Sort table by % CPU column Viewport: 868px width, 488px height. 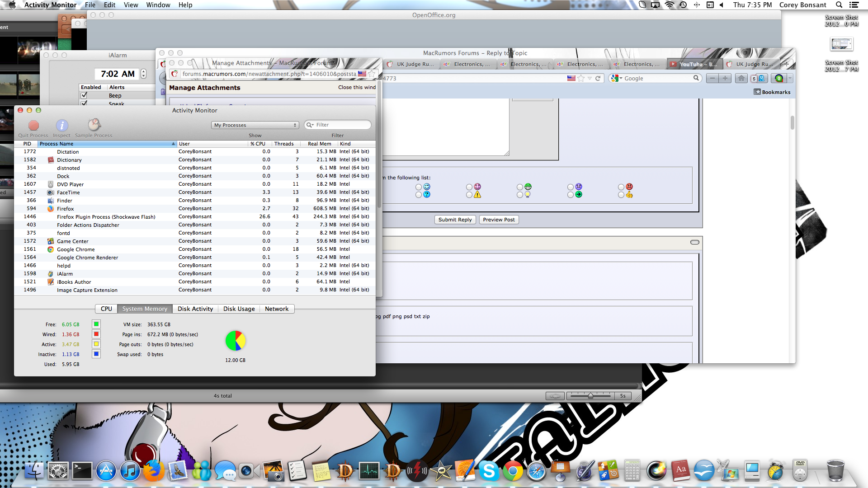point(258,144)
